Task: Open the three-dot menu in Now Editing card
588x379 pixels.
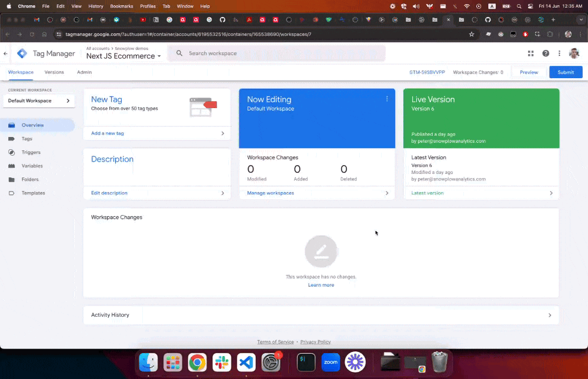Action: [387, 99]
